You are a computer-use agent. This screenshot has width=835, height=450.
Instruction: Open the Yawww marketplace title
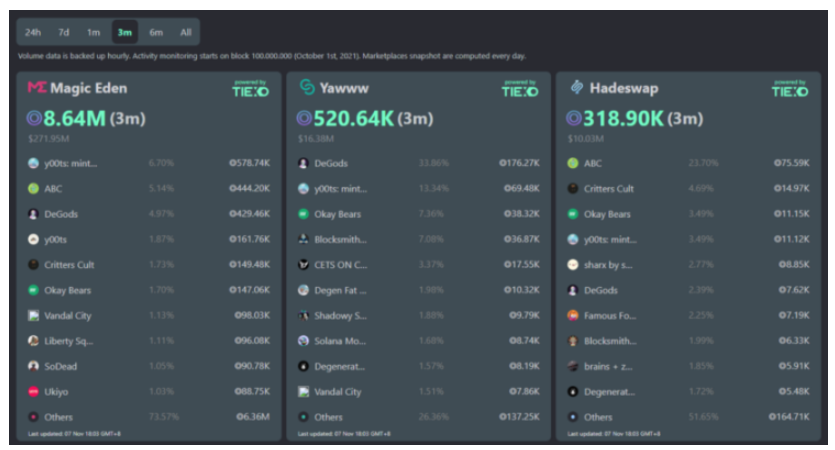coord(344,88)
